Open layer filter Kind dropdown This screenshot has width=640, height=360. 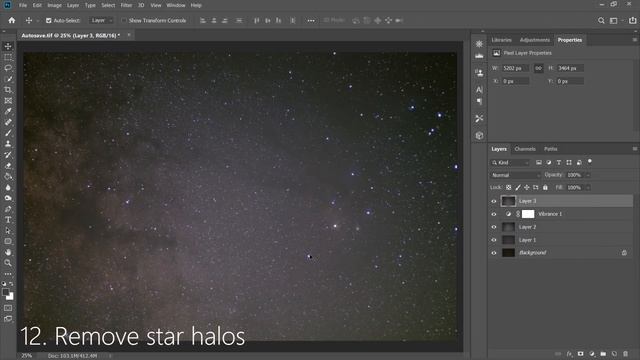point(510,162)
